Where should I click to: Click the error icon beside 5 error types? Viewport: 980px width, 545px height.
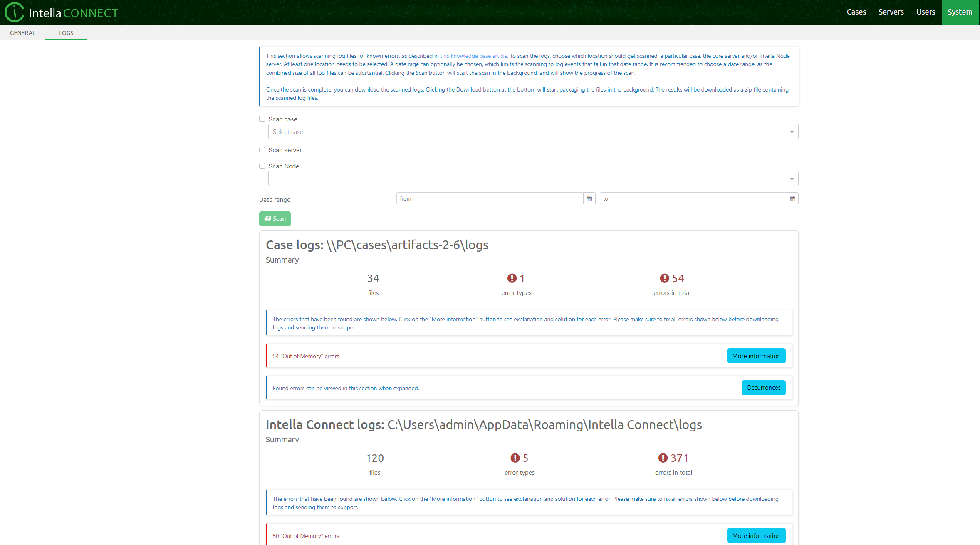click(x=515, y=458)
